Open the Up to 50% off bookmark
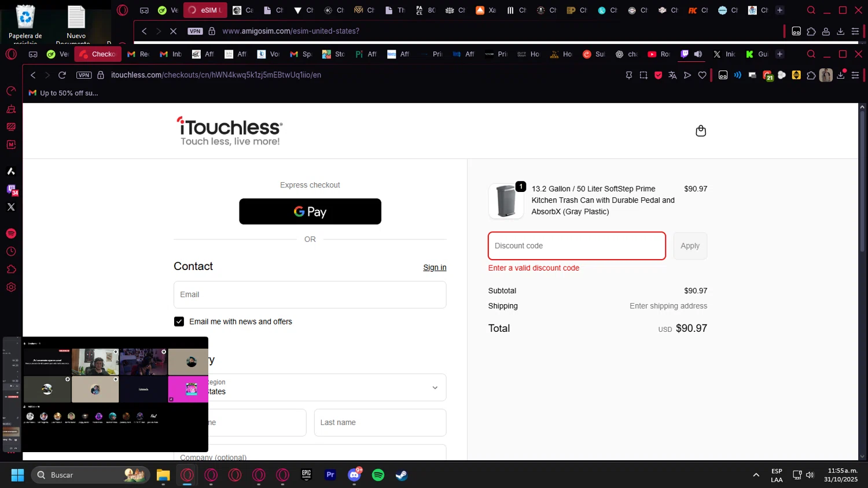Image resolution: width=868 pixels, height=488 pixels. point(63,93)
